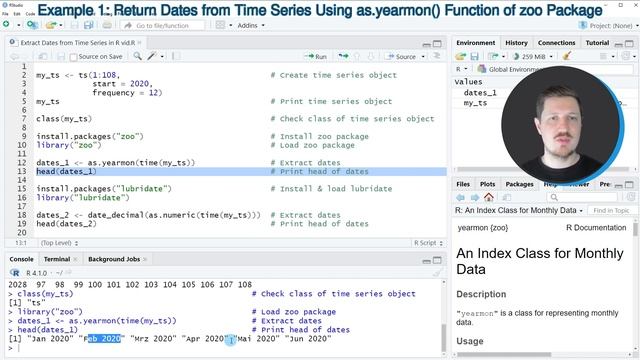The image size is (640, 360).
Task: Click the New File plus icon
Action: [6, 25]
